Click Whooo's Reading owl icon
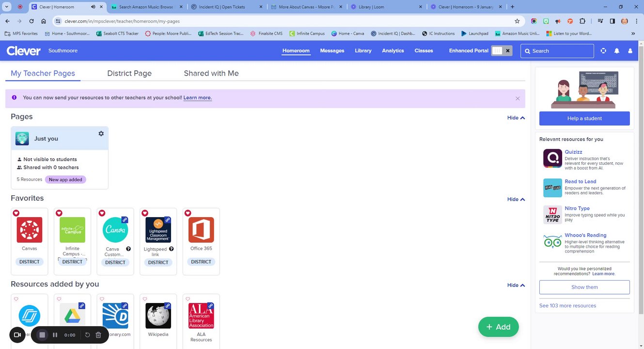 [x=552, y=241]
